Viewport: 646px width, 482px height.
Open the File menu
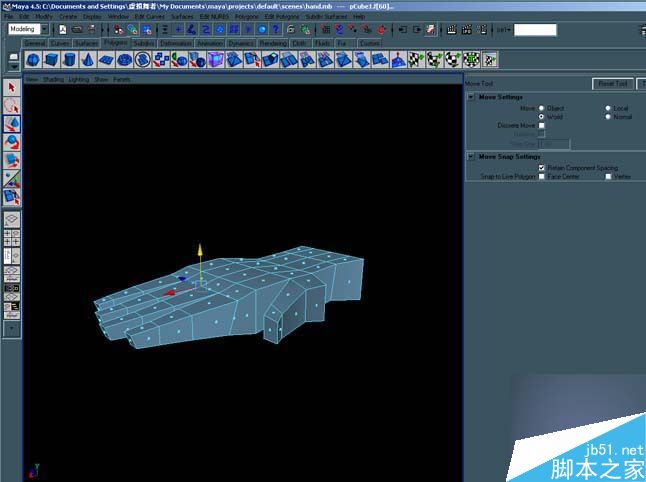9,16
